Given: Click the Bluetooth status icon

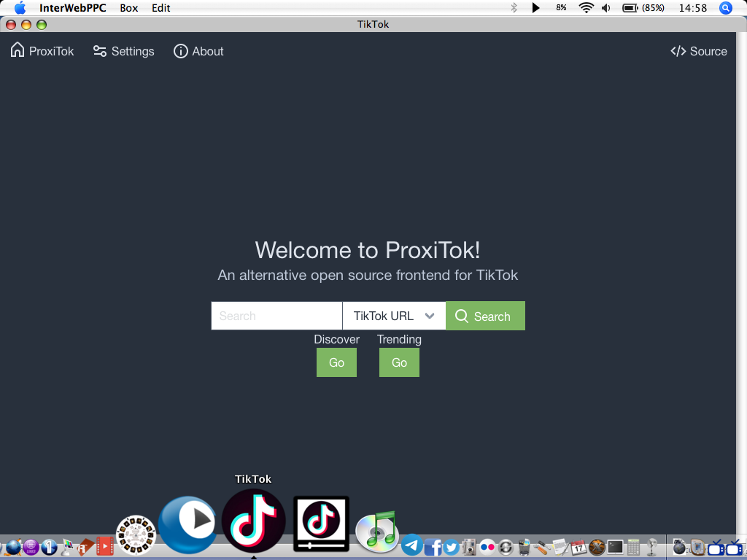Looking at the screenshot, I should click(x=514, y=7).
